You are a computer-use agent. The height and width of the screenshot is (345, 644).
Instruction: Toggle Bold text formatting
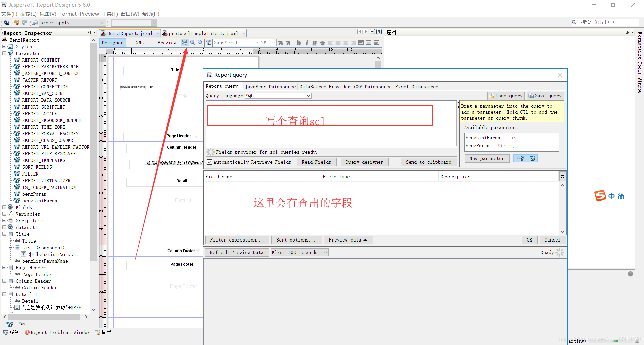coord(299,43)
